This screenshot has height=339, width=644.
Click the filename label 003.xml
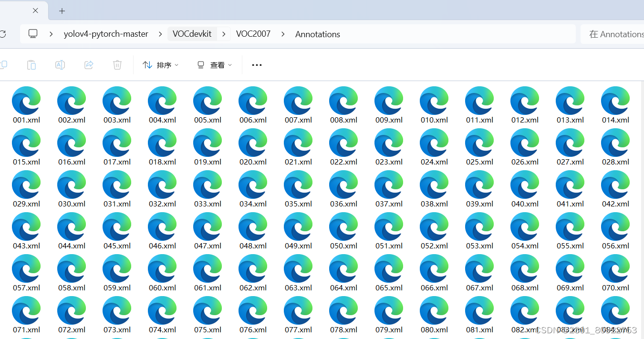(117, 120)
